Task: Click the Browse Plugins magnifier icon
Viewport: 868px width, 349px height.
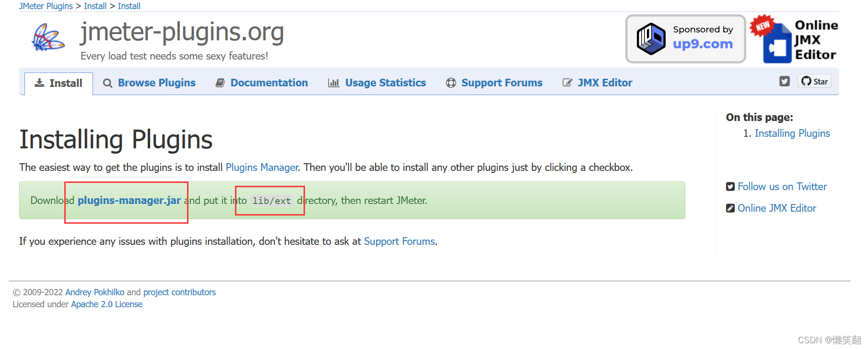Action: (x=107, y=83)
